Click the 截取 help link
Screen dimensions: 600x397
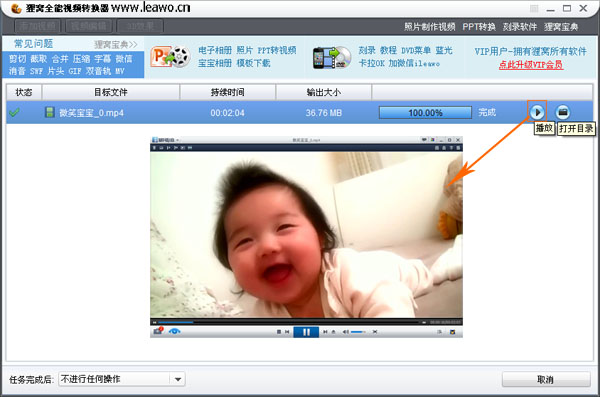point(39,59)
